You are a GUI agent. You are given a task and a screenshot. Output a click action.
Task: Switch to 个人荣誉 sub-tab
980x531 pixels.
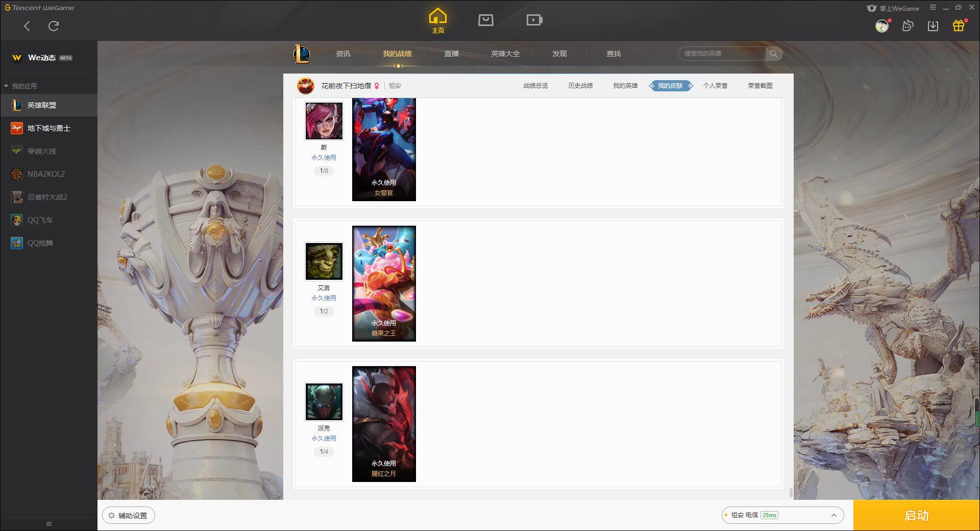pyautogui.click(x=715, y=86)
